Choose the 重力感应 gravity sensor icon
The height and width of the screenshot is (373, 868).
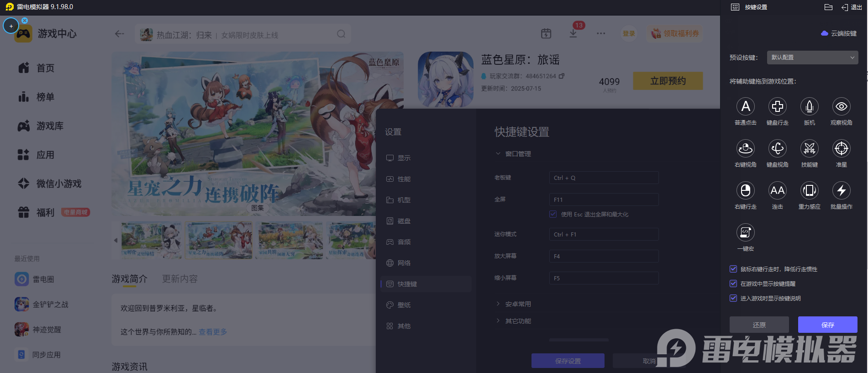tap(810, 190)
